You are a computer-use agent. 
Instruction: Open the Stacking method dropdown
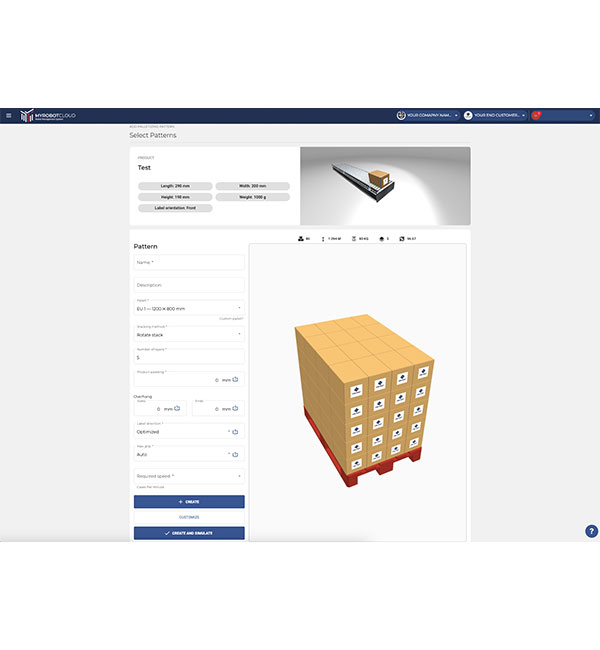[x=189, y=334]
